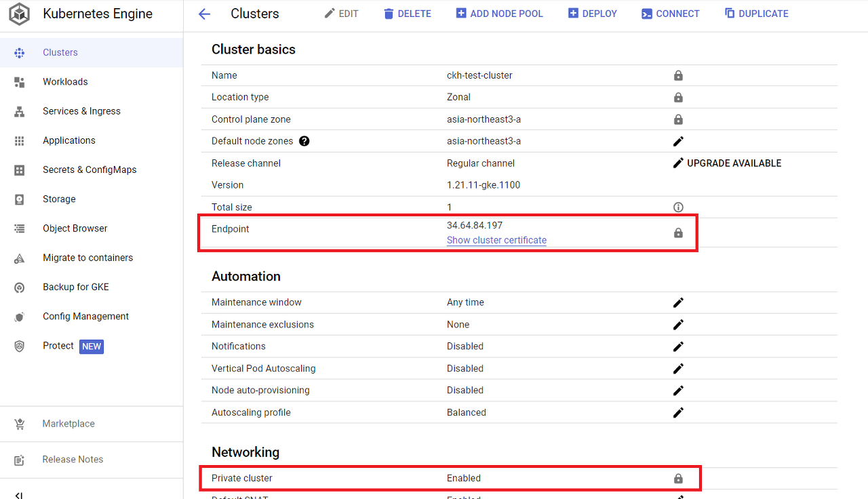868x499 pixels.
Task: Open help for Default node zones
Action: pyautogui.click(x=304, y=141)
